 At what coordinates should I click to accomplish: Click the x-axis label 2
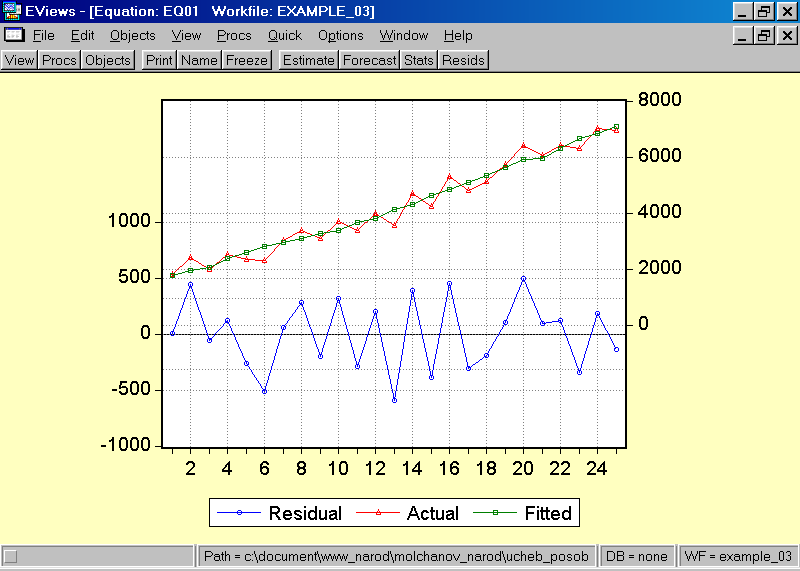(190, 468)
